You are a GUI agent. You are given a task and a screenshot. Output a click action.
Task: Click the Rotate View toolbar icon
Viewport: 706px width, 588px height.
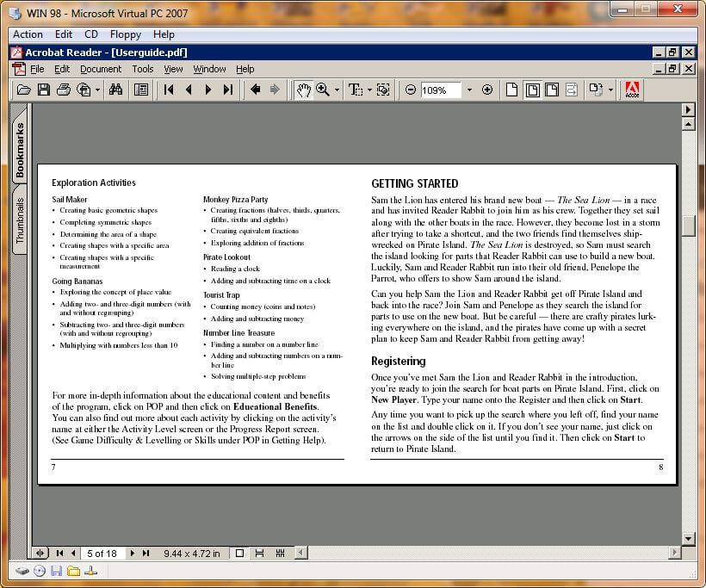(596, 90)
